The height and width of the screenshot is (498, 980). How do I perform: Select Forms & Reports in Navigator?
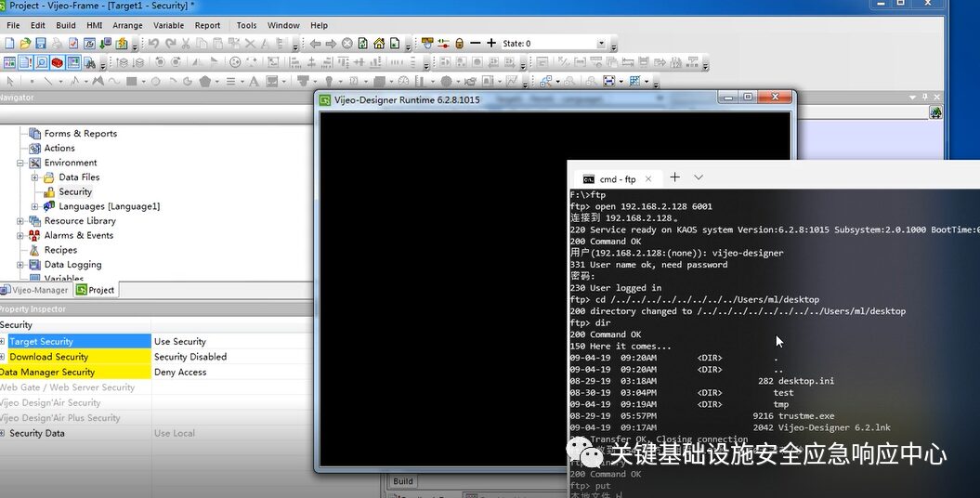81,134
